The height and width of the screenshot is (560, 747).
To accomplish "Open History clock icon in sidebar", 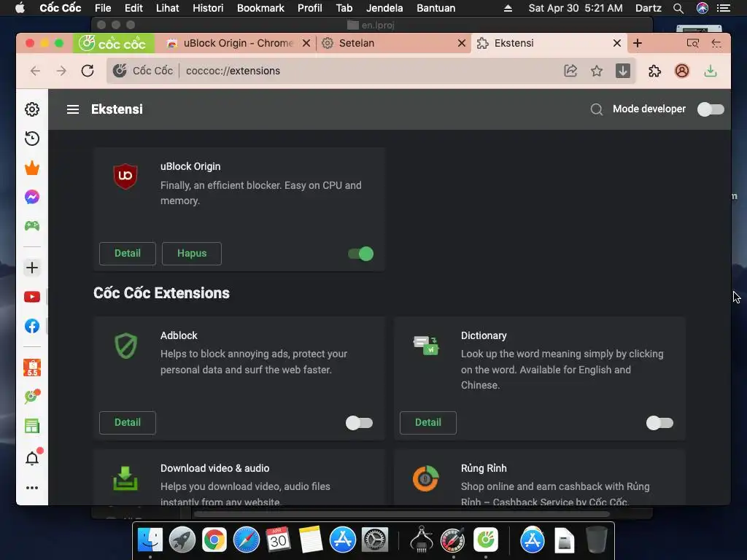I will (32, 139).
